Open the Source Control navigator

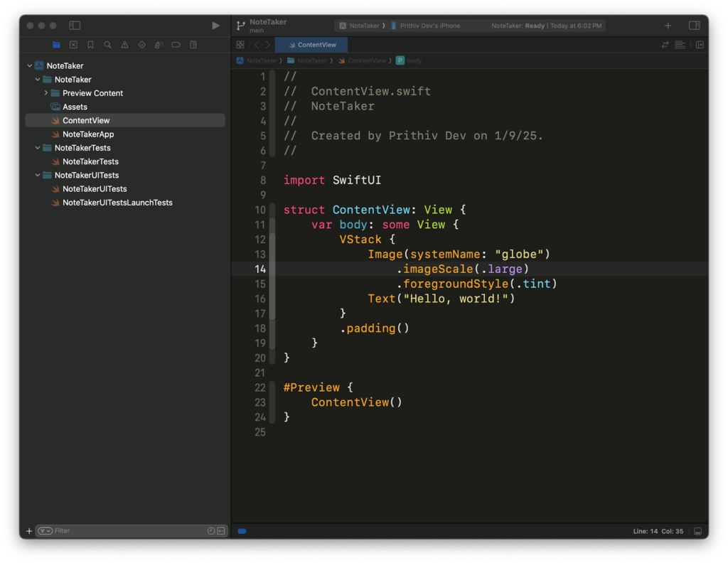(x=73, y=44)
